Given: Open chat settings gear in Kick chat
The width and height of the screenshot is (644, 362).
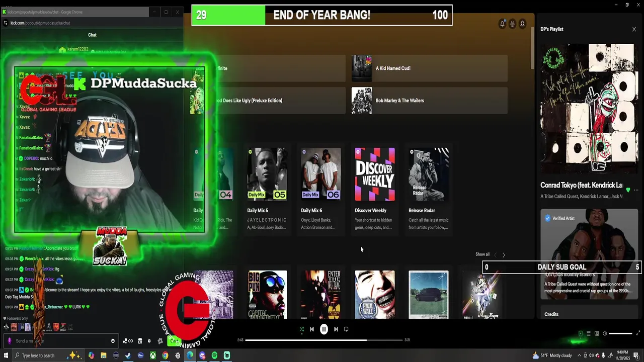Looking at the screenshot, I should [149, 341].
